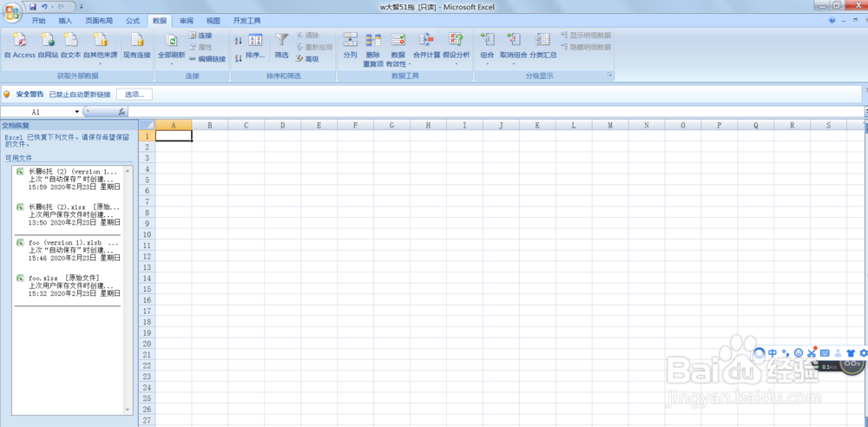Select column D header
The width and height of the screenshot is (868, 427).
[282, 125]
